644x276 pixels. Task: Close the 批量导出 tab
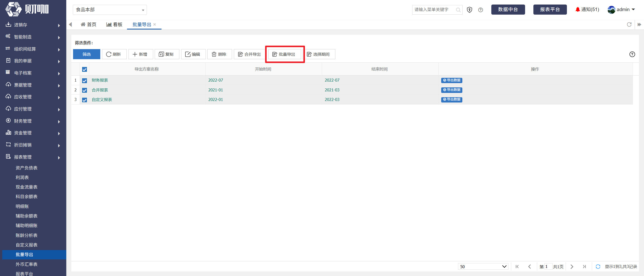tap(155, 24)
